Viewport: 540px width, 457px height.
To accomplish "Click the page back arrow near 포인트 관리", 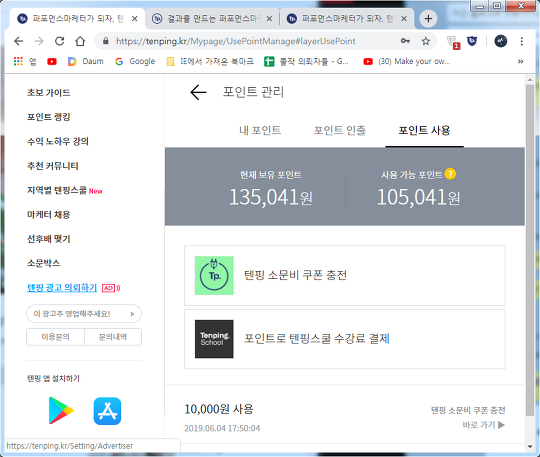I will 198,92.
